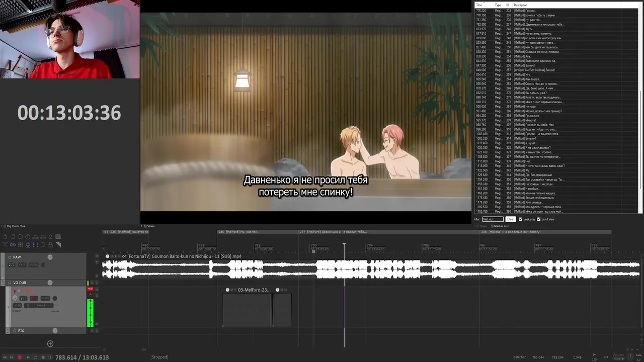Solo the RAW track
The height and width of the screenshot is (362, 644).
[97, 262]
